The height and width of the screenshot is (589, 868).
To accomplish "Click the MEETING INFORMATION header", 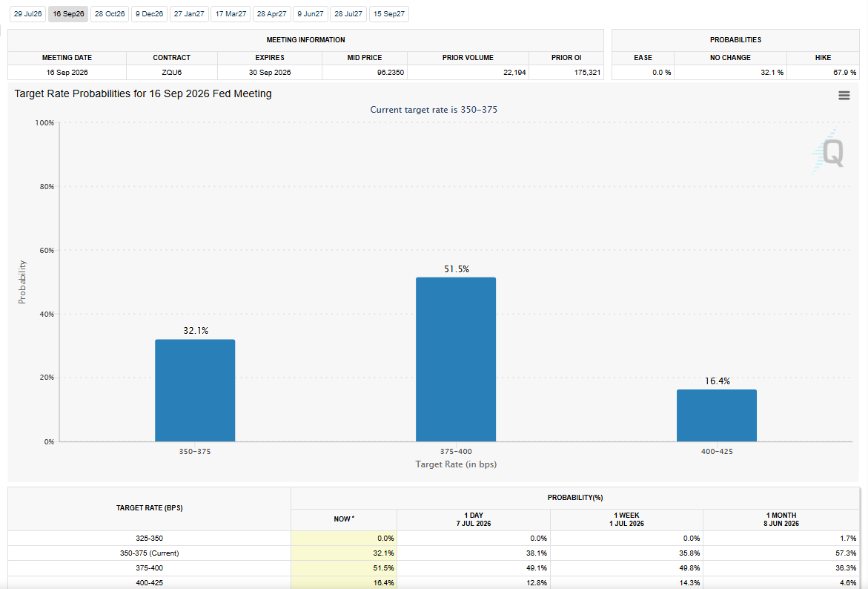I will [305, 40].
